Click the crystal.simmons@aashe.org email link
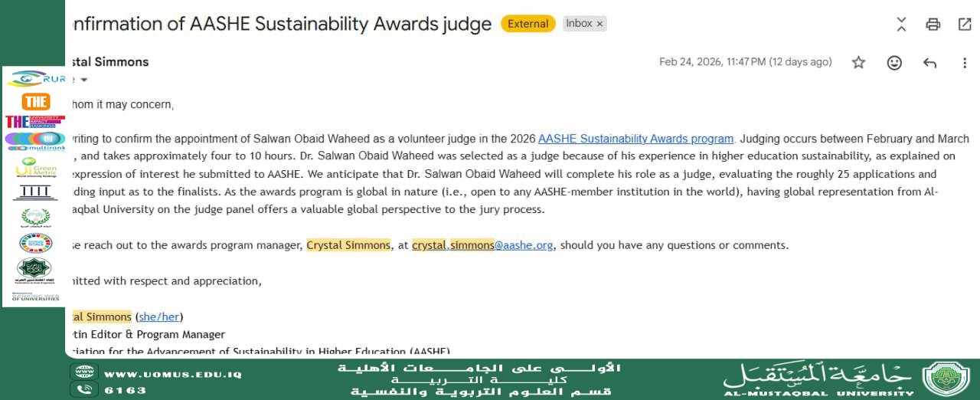The width and height of the screenshot is (980, 400). 482,245
